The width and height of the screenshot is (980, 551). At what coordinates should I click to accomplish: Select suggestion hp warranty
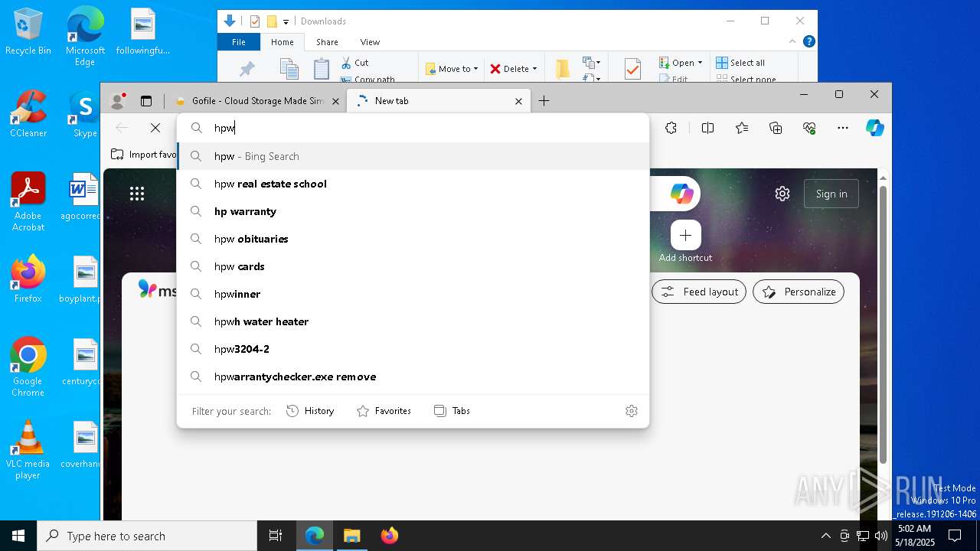[x=413, y=211]
